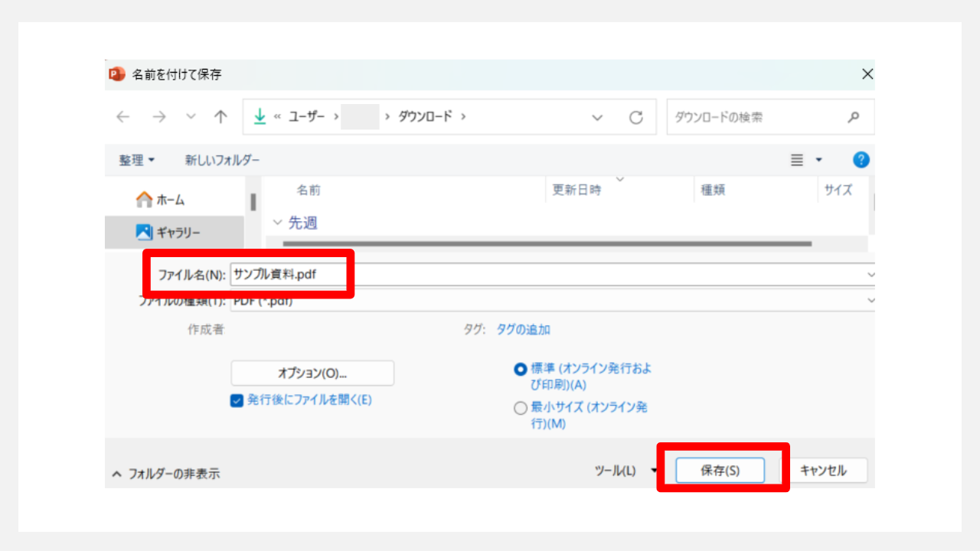Screen dimensions: 980x551
Task: Expand the chevron after ダウンロード
Action: coord(463,117)
